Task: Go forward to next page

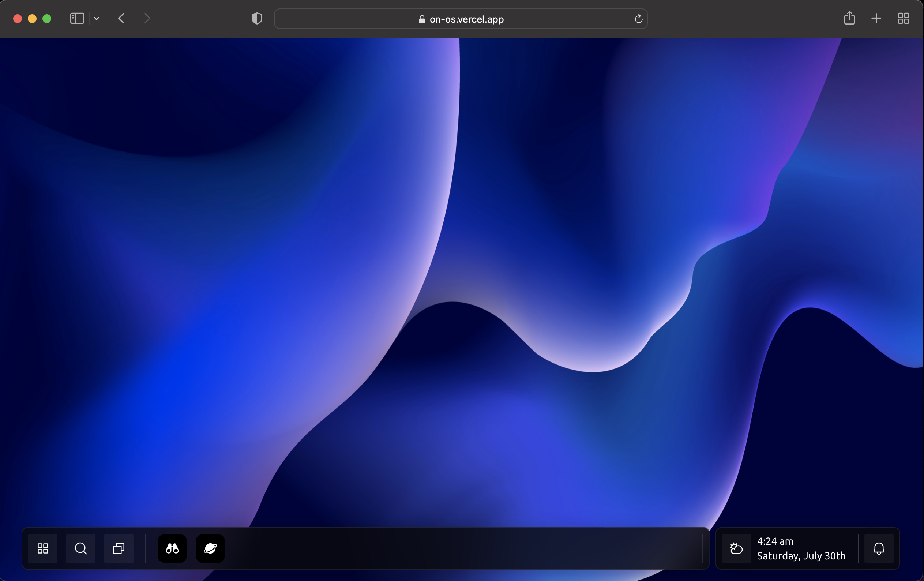Action: [x=147, y=18]
